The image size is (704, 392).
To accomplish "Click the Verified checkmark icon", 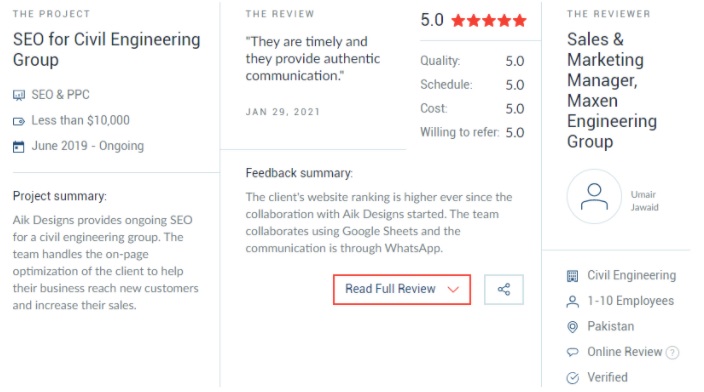I will point(572,378).
